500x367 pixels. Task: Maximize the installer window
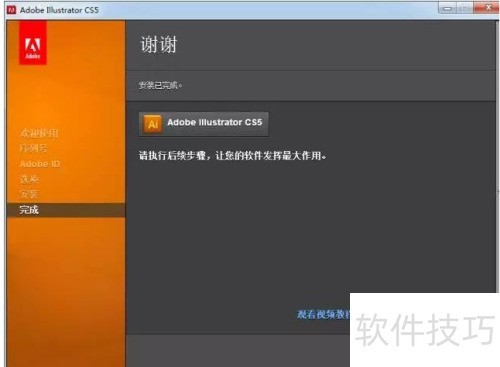point(465,8)
